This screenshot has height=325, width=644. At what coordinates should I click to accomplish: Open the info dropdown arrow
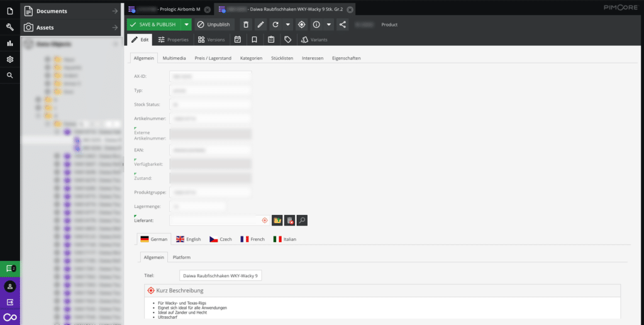tap(328, 25)
